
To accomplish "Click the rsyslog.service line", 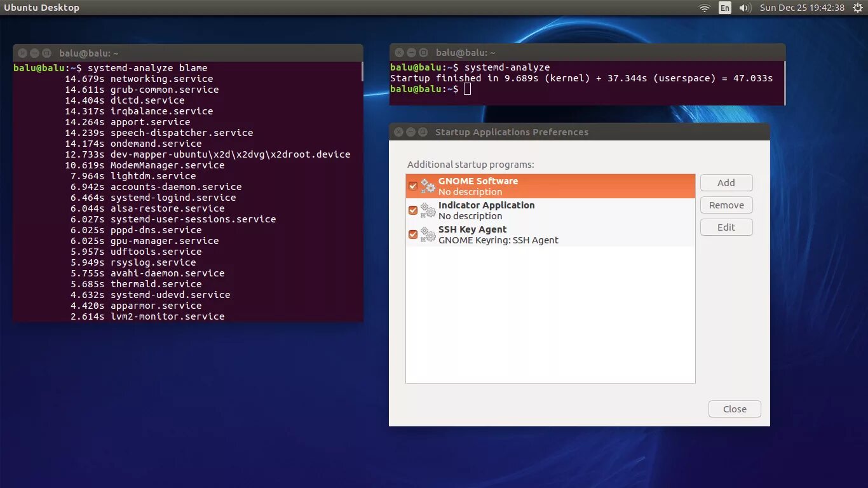I will [133, 262].
